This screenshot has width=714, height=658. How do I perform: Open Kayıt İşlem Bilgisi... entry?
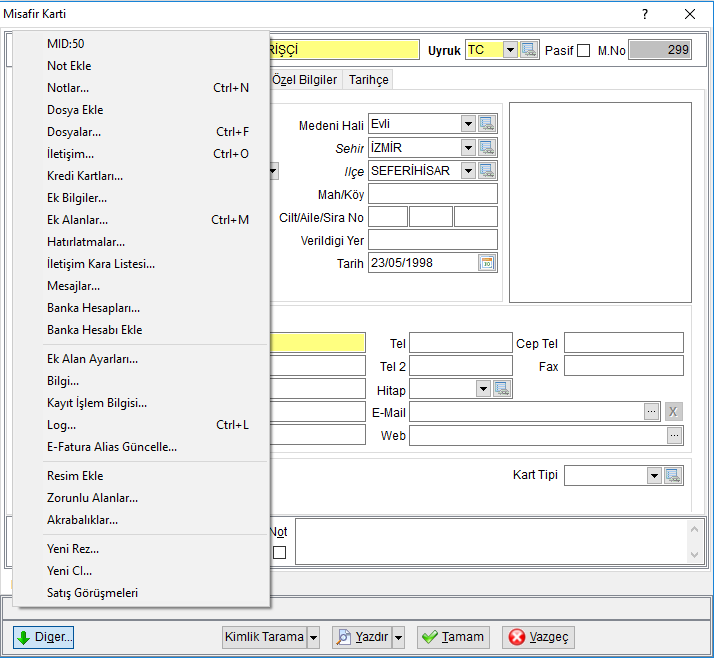(141, 403)
